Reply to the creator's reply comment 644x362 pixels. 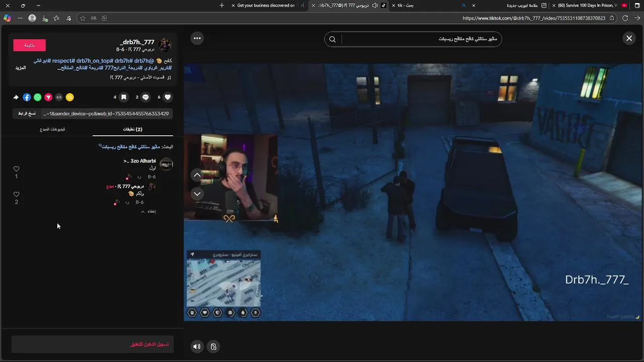[127, 202]
